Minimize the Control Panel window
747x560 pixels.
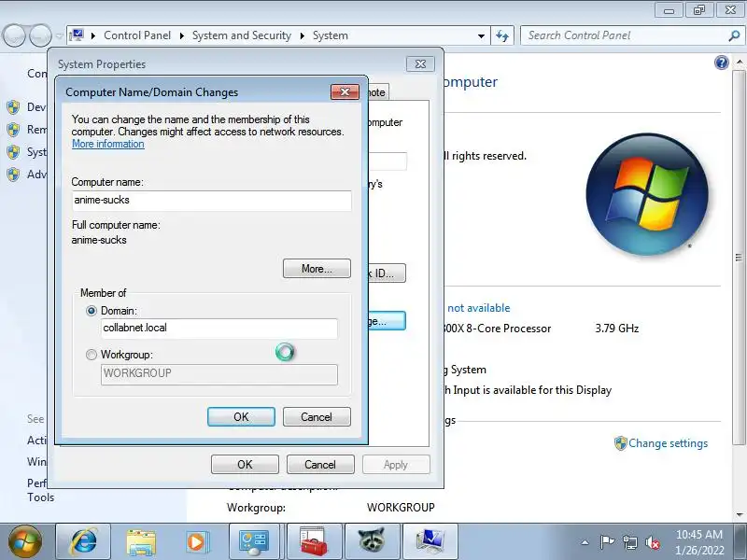pos(669,10)
